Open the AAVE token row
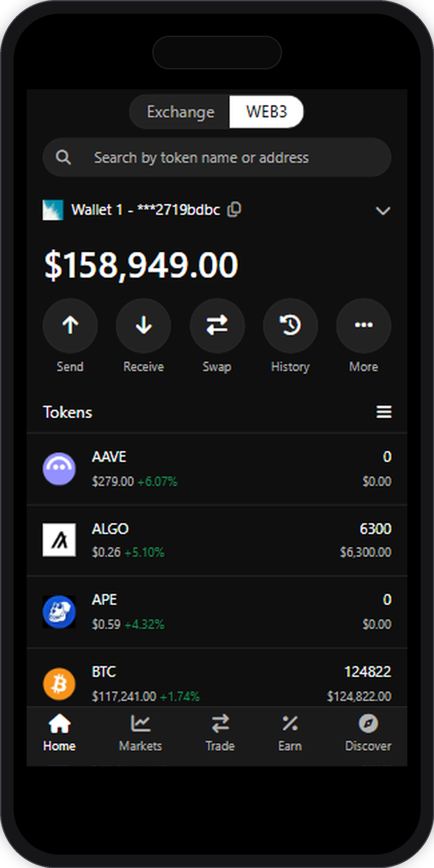The height and width of the screenshot is (868, 434). [x=217, y=469]
